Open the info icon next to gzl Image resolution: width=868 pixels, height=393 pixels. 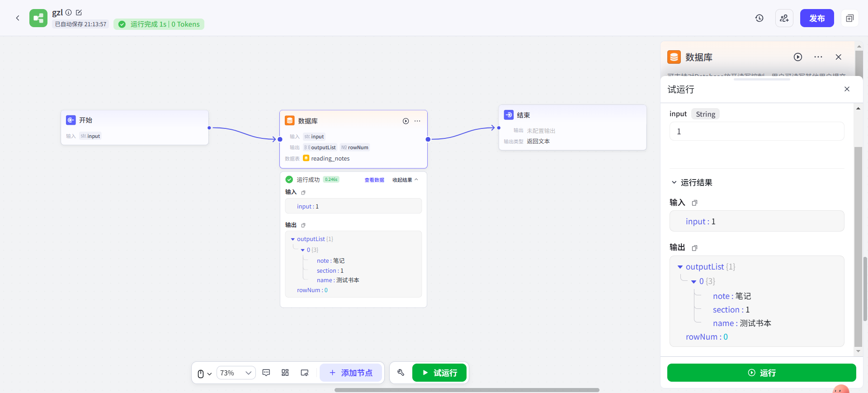pyautogui.click(x=69, y=13)
